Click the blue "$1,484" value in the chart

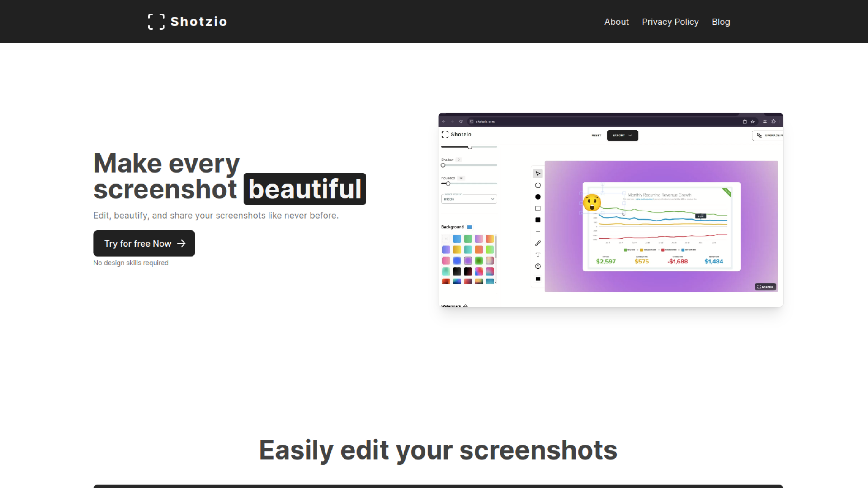click(x=714, y=262)
